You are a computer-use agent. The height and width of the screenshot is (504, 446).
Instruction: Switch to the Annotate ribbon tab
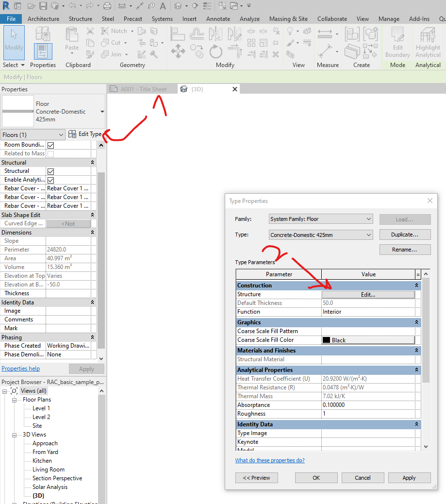[218, 19]
